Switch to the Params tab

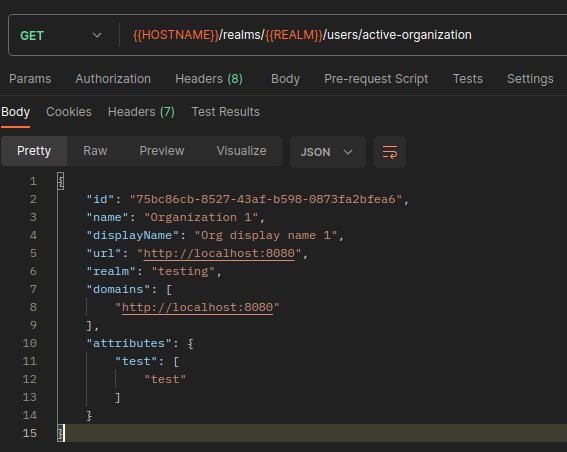pyautogui.click(x=30, y=79)
